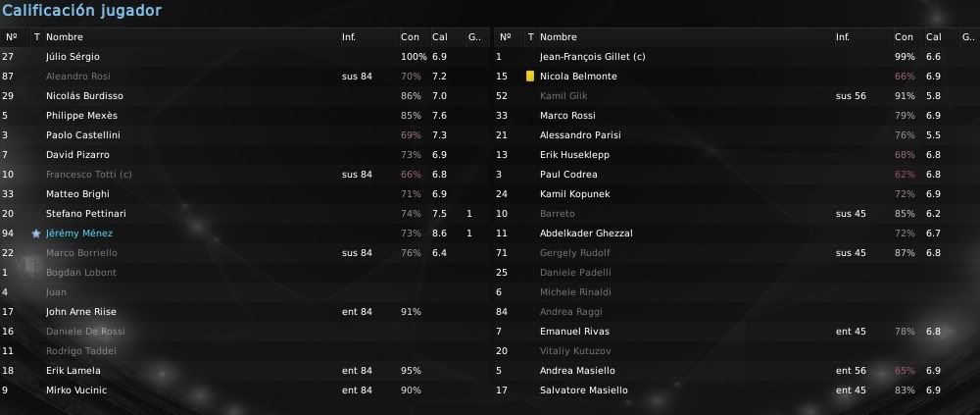980x415 pixels.
Task: Open Jérémy Ménez player profile
Action: click(79, 233)
